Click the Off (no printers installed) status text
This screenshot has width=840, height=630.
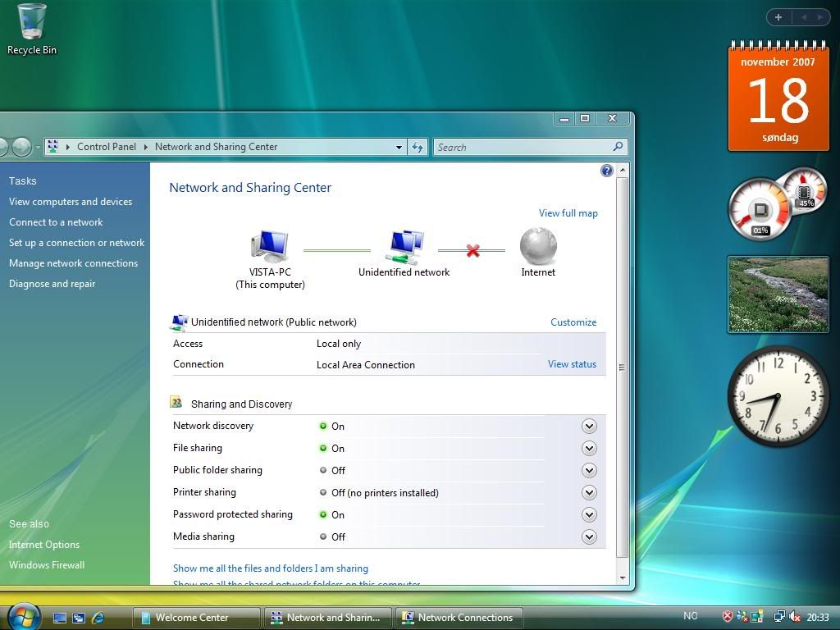385,493
